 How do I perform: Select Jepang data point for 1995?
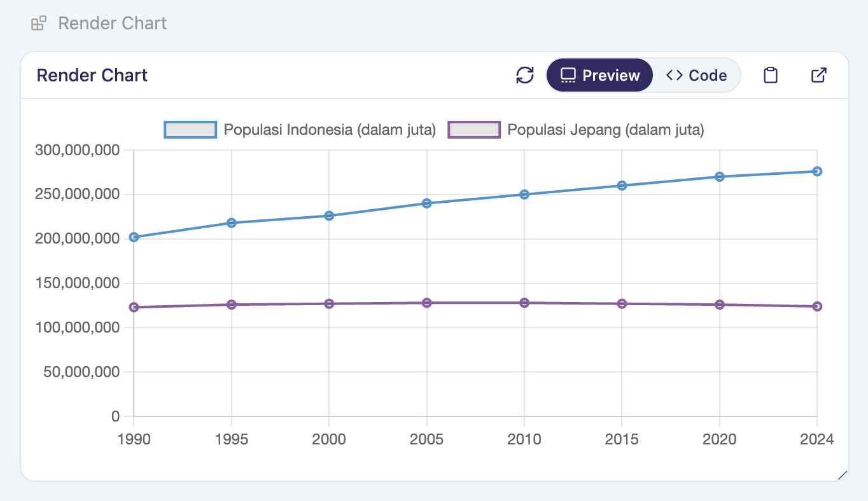pos(232,305)
